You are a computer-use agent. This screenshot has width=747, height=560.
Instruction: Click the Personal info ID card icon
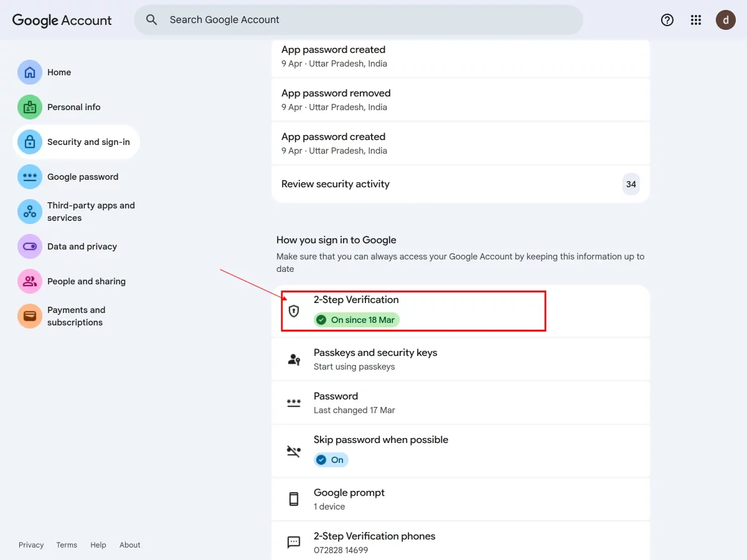click(30, 107)
